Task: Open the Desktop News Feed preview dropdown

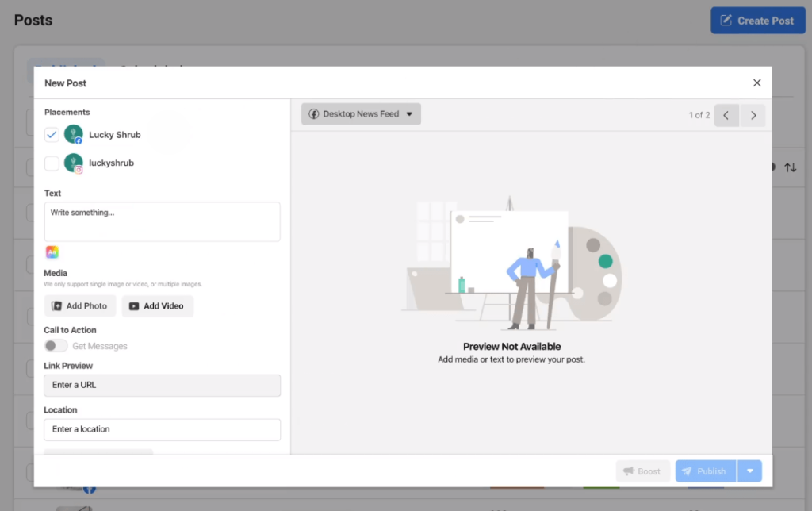Action: 361,114
